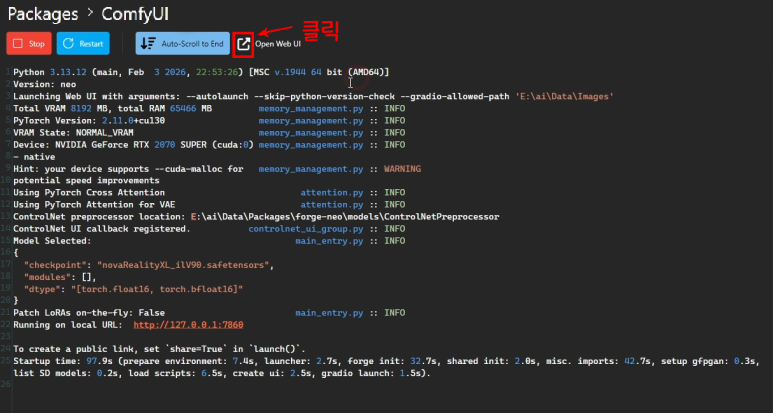Stop the running ComfyUI package
This screenshot has height=413, width=773.
pos(29,43)
